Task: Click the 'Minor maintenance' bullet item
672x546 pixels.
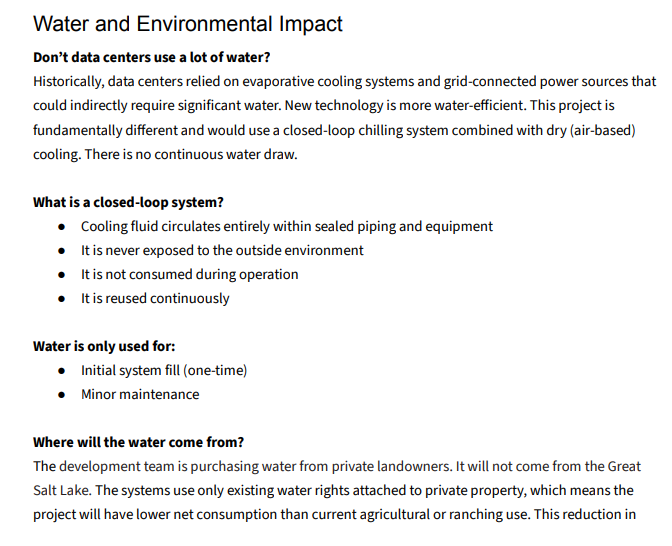Action: click(140, 394)
